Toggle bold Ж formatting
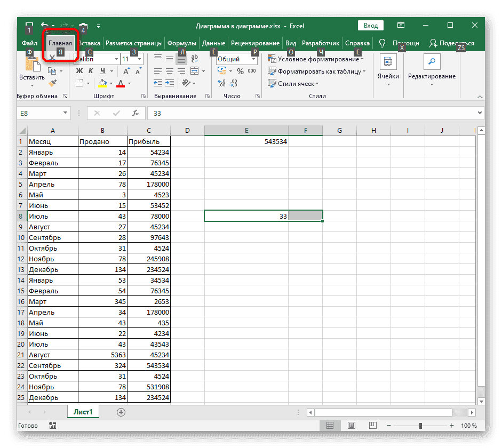502x448 pixels. point(79,71)
